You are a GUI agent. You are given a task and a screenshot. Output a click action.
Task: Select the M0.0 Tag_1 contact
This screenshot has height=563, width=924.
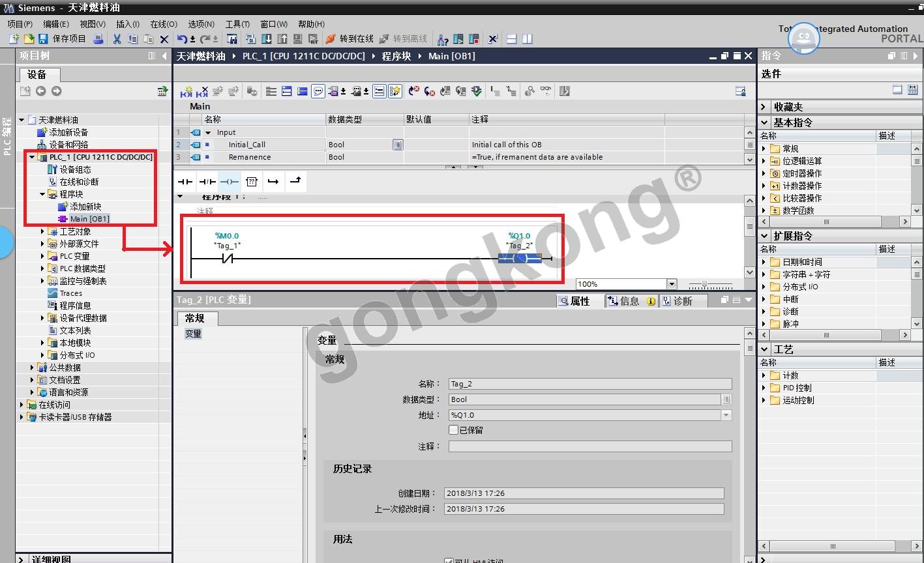(x=227, y=259)
